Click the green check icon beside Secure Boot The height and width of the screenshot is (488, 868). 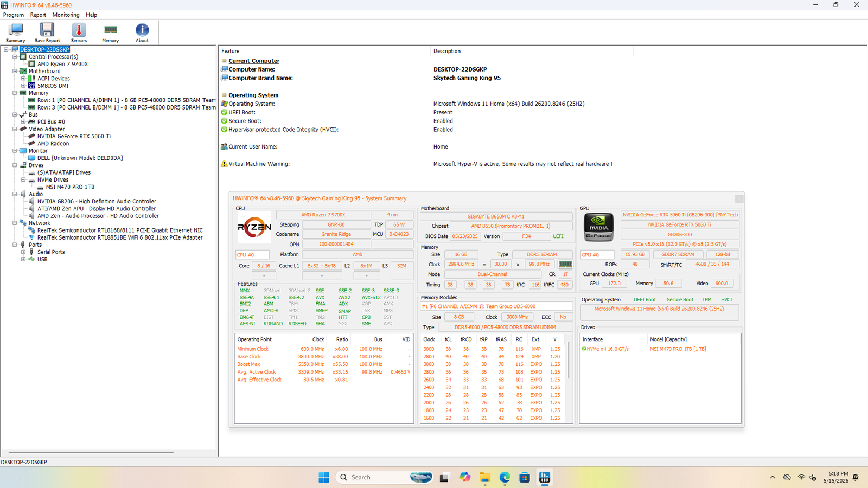tap(224, 121)
